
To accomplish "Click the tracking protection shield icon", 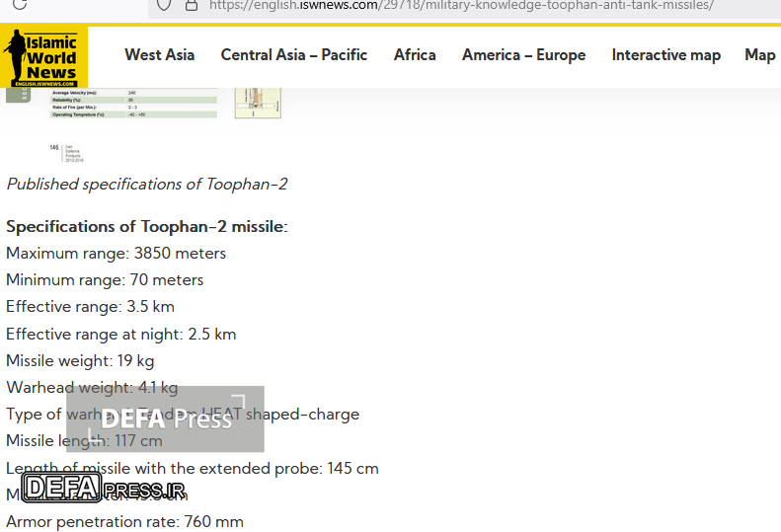I will 165,5.
